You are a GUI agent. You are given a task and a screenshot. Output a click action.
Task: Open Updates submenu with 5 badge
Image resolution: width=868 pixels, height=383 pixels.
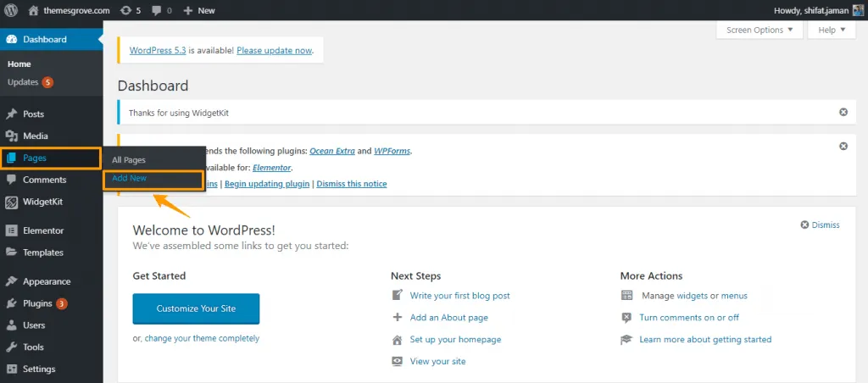[x=30, y=82]
